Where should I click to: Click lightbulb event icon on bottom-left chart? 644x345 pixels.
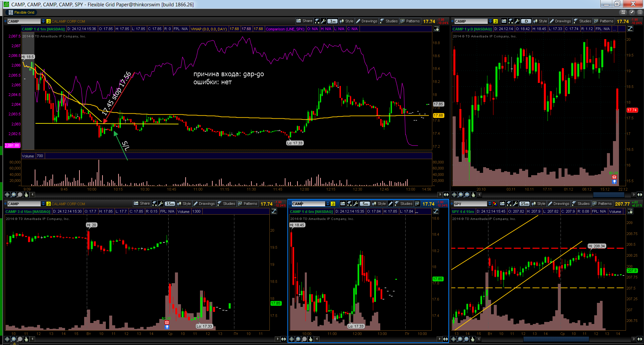pyautogui.click(x=167, y=327)
